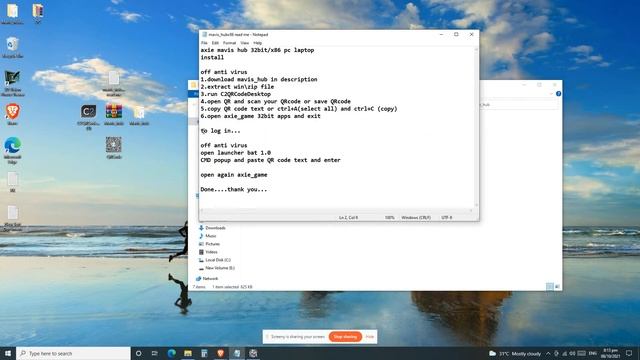Select the RAR books icon at top of desktop
The height and width of the screenshot is (360, 640).
point(38,13)
